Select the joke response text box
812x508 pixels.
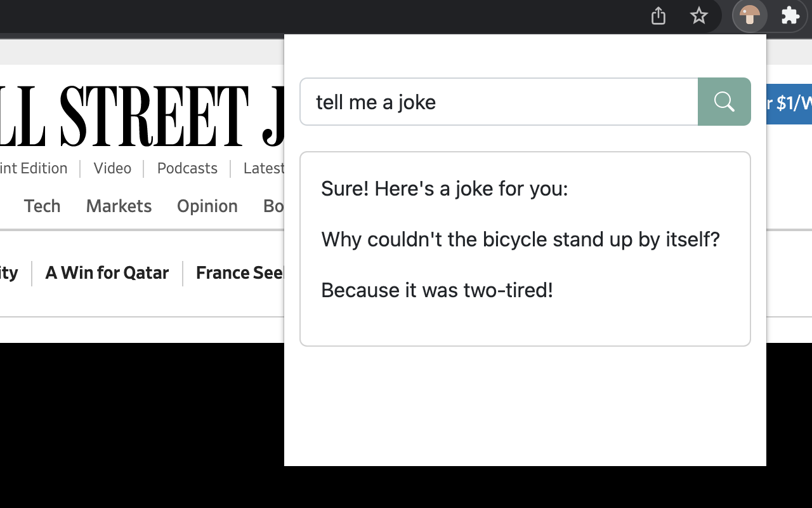[525, 249]
